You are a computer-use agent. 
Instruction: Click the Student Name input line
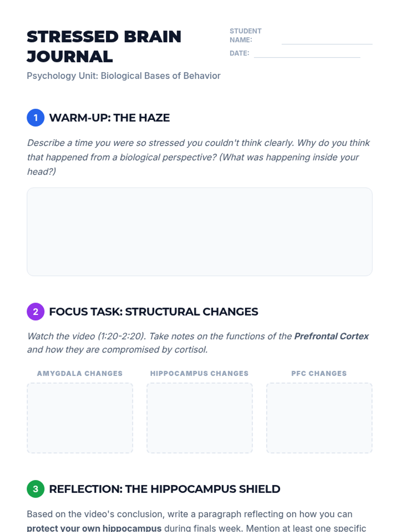(x=327, y=40)
